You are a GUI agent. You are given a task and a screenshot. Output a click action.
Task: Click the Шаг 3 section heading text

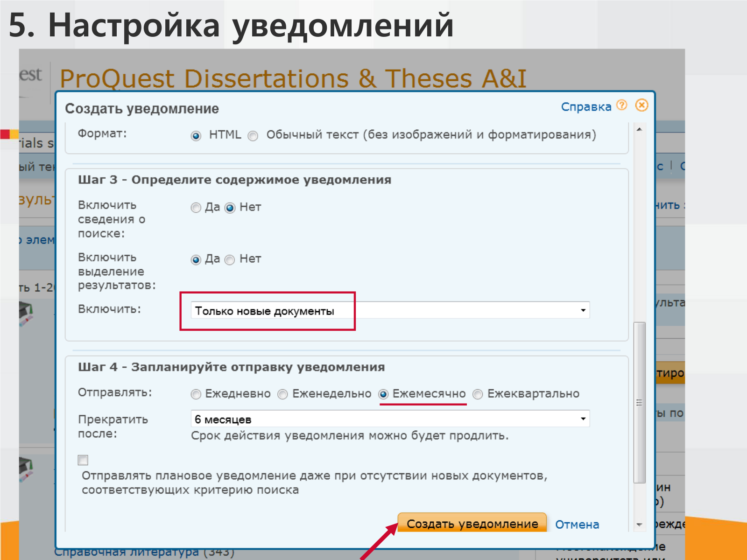[234, 180]
